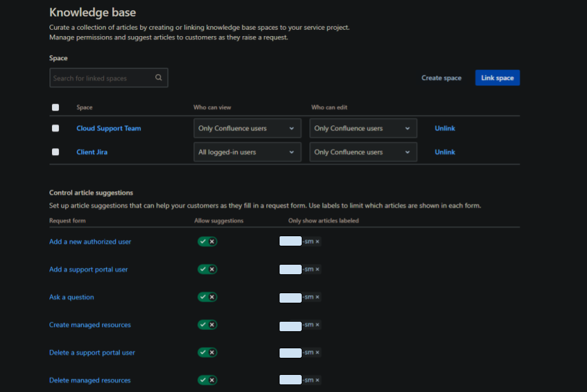Toggle suggestions for Delete managed resources

[x=207, y=380]
